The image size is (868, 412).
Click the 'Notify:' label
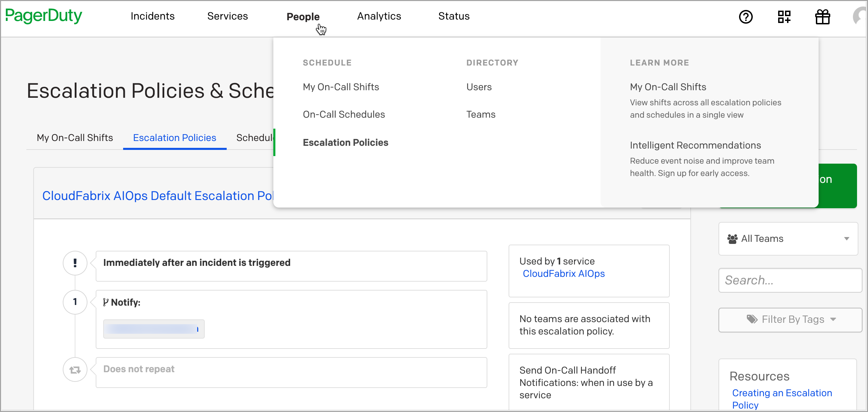(x=126, y=302)
